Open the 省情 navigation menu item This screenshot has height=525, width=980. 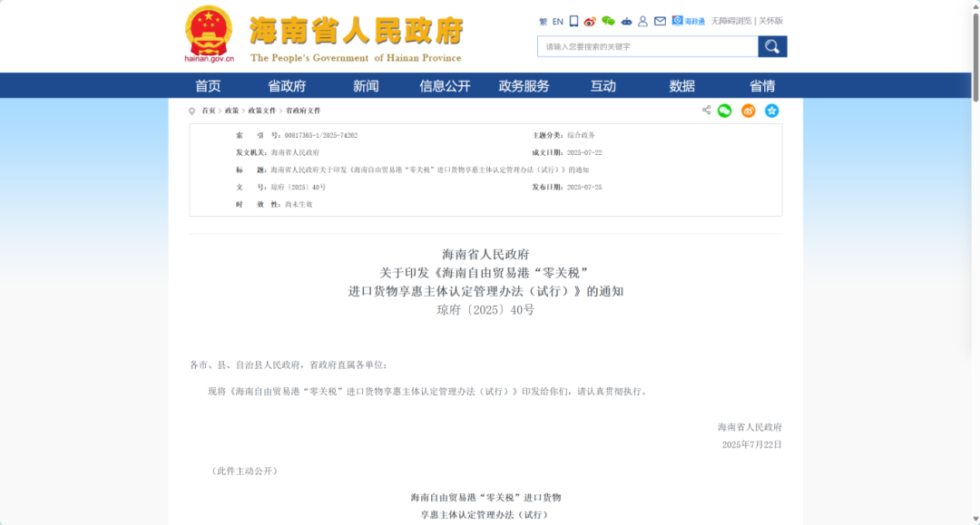pos(762,85)
